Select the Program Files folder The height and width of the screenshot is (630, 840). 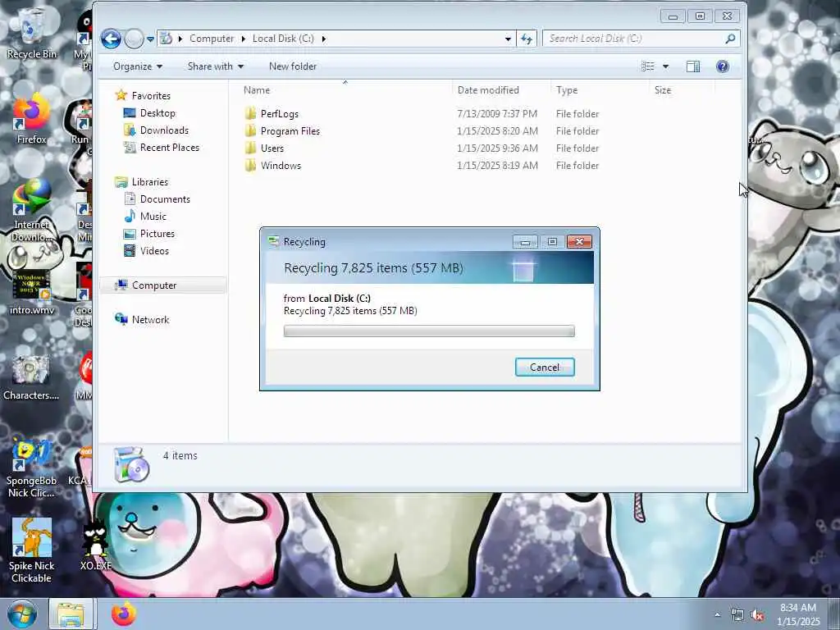(290, 131)
